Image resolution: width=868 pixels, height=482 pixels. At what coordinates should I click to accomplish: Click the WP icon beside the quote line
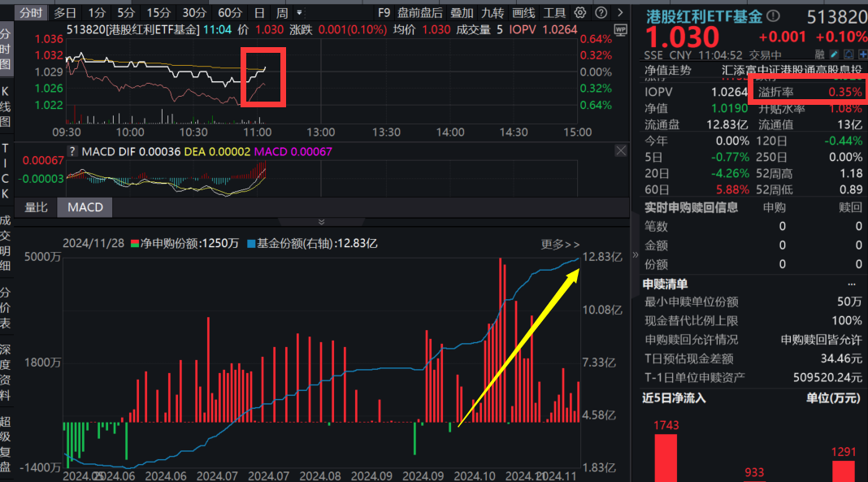pos(621,30)
